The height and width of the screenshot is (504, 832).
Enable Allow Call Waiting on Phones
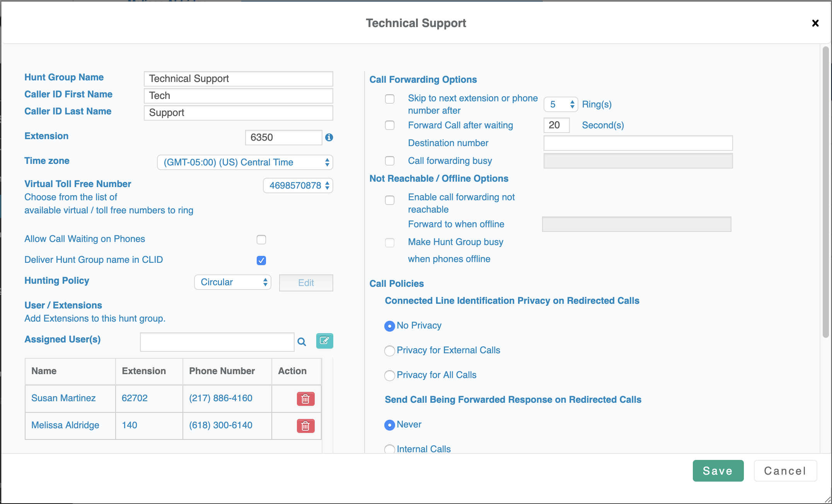coord(261,240)
